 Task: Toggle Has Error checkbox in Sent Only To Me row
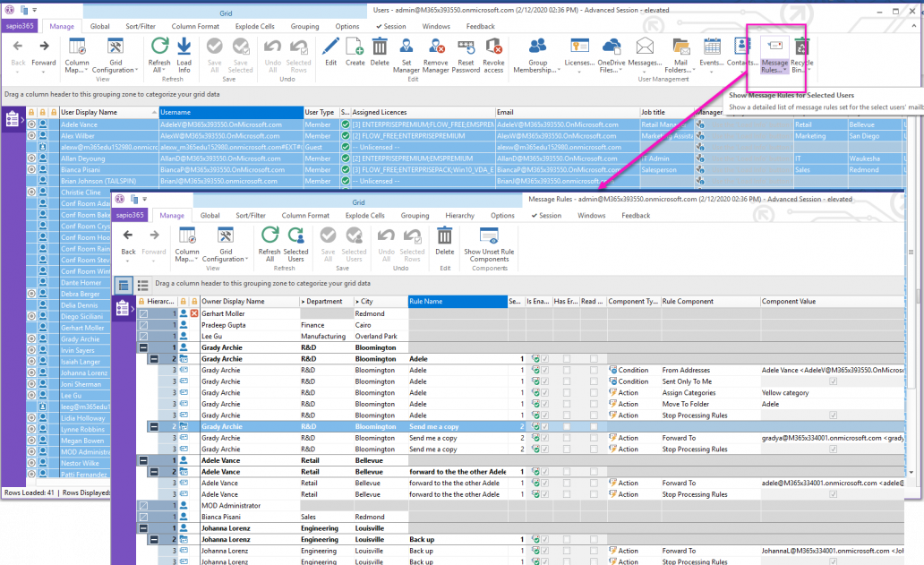click(x=566, y=381)
